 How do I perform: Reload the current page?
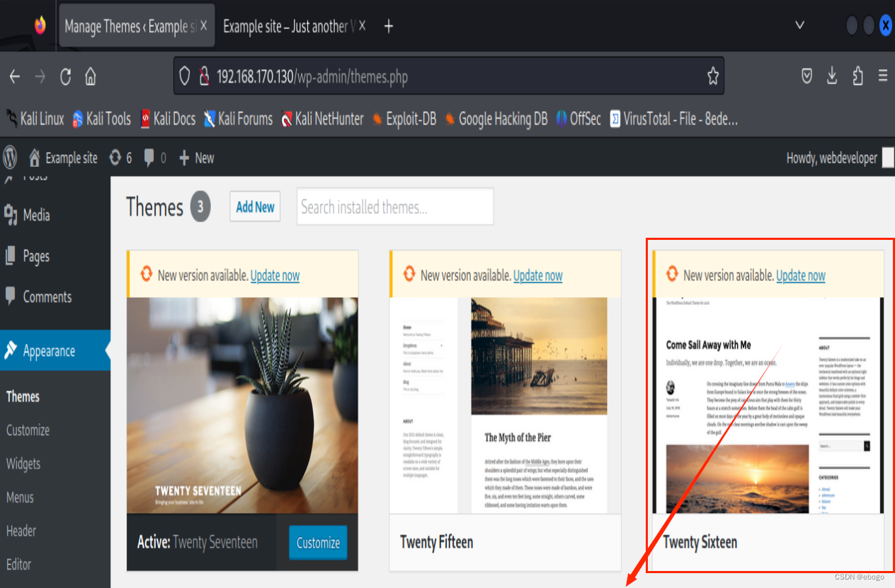coord(65,76)
